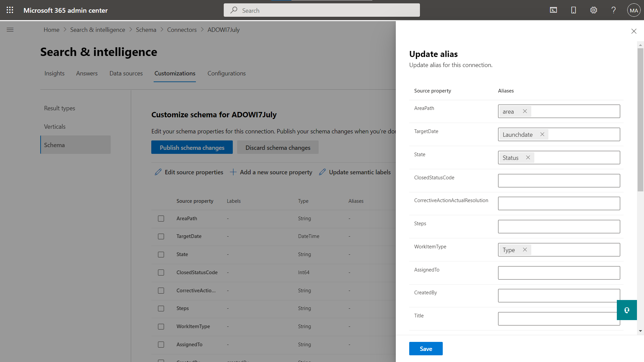Image resolution: width=644 pixels, height=362 pixels.
Task: Remove the Status alias from State property
Action: 528,157
